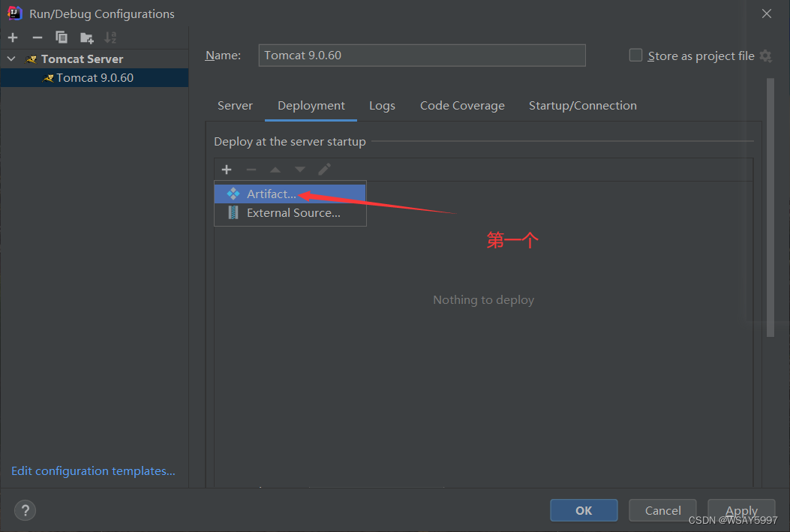Focus the Name input field
The image size is (790, 532).
[422, 56]
